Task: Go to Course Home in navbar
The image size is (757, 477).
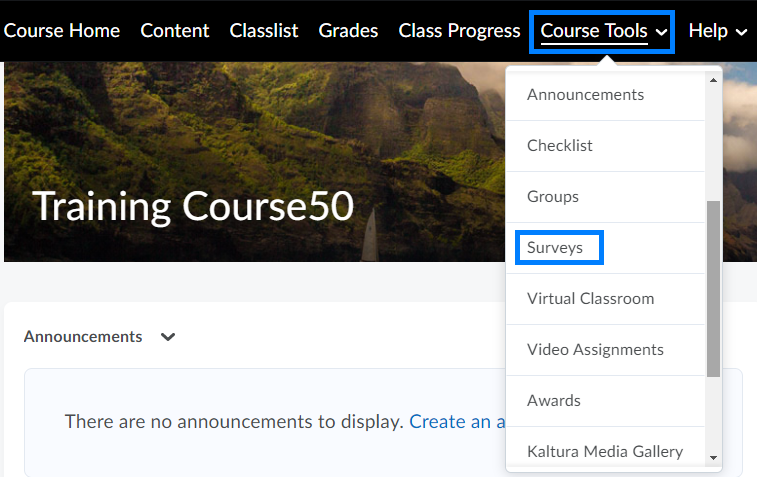Action: tap(62, 31)
